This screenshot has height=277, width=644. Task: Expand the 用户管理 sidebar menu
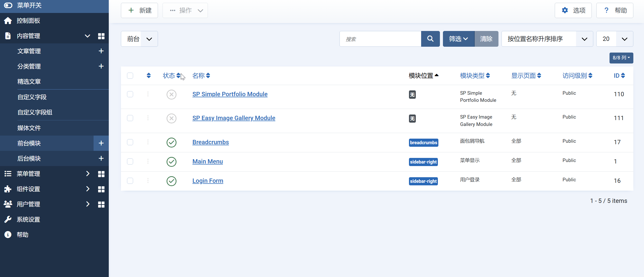click(x=28, y=204)
